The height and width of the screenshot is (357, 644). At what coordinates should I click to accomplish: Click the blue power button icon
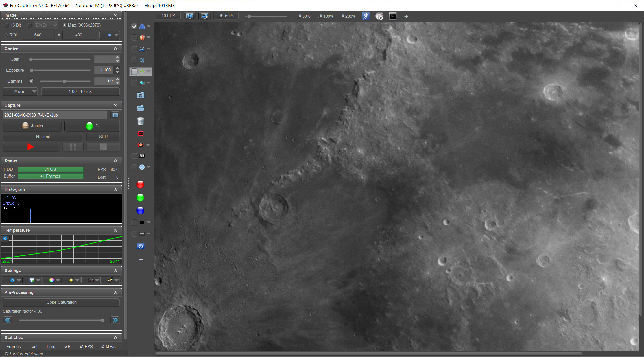point(141,246)
